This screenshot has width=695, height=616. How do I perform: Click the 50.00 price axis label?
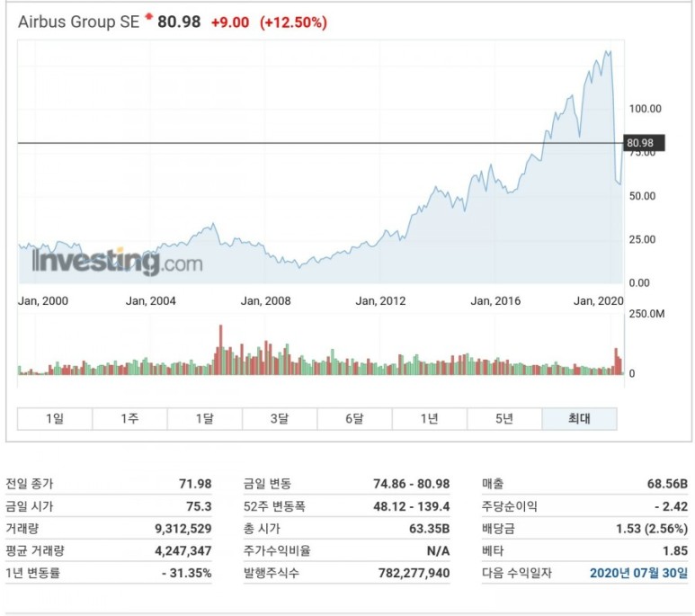[642, 196]
